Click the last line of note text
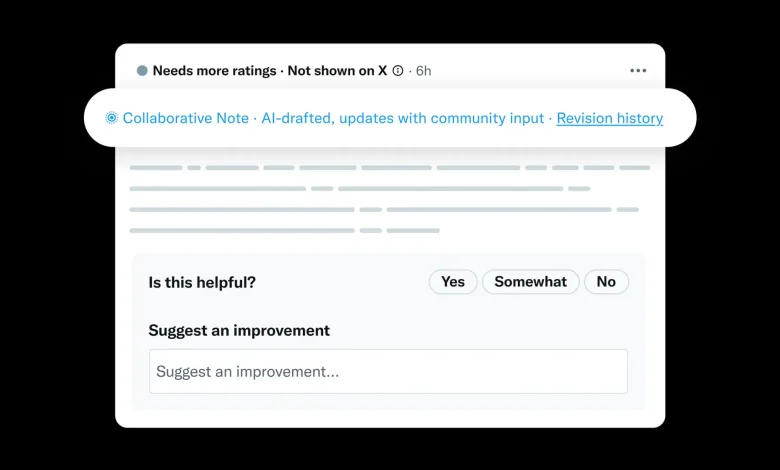The width and height of the screenshot is (780, 470). tap(285, 230)
